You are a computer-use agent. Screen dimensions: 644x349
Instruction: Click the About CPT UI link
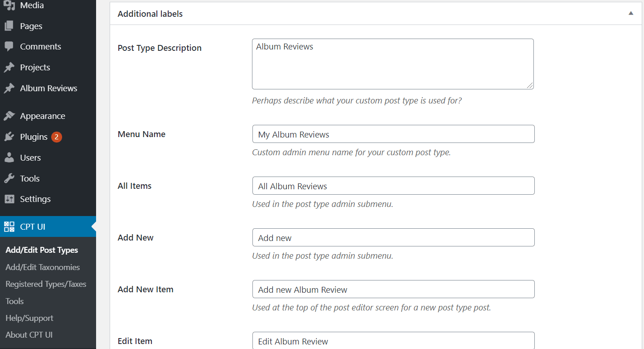(x=29, y=334)
